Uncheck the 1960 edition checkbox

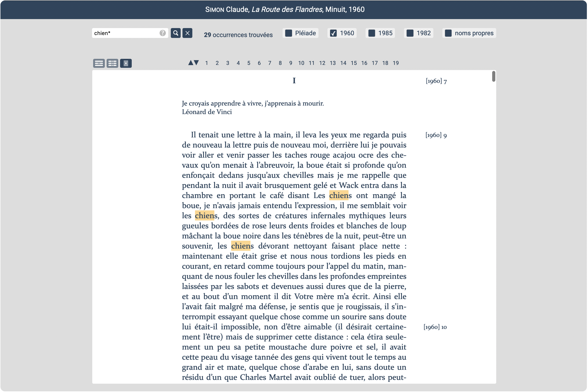point(333,33)
